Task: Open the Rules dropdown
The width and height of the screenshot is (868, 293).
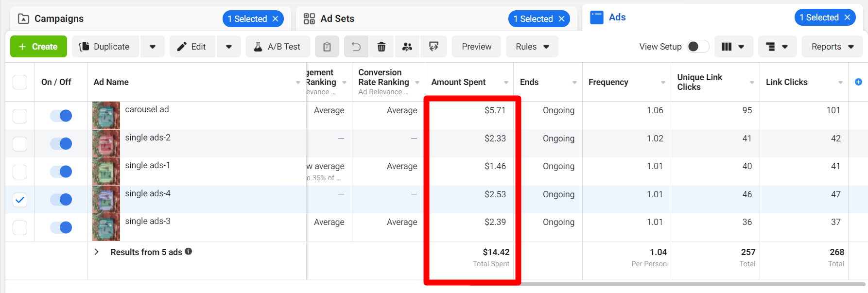Action: tap(532, 47)
